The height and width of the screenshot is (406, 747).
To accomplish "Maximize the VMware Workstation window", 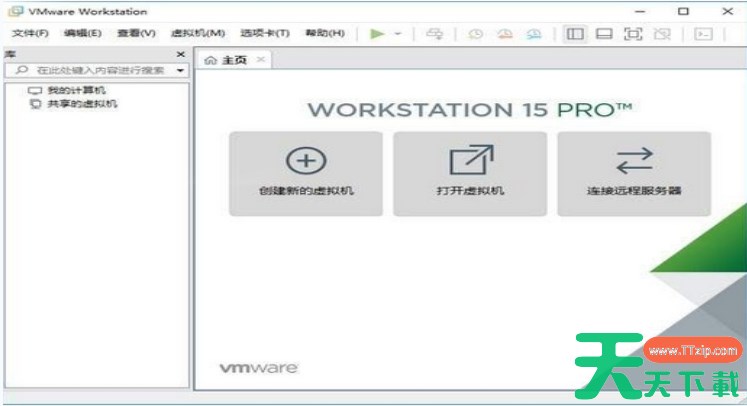I will 684,11.
